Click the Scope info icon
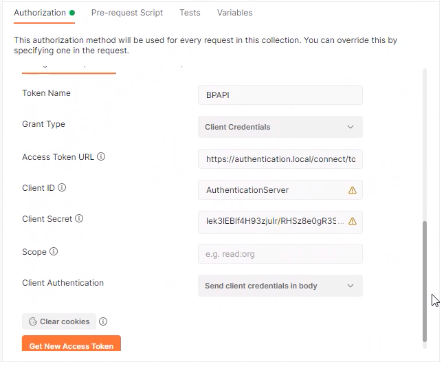This screenshot has width=441, height=366. [x=54, y=251]
